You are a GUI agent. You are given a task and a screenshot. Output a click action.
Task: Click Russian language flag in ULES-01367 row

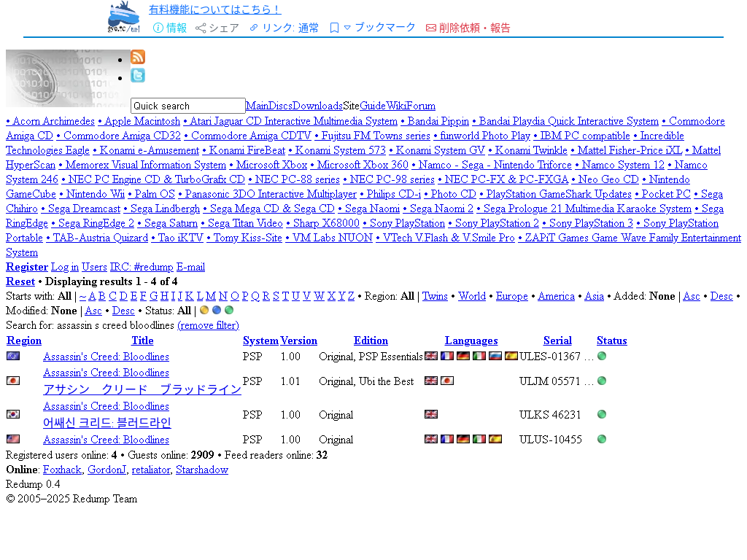(495, 356)
